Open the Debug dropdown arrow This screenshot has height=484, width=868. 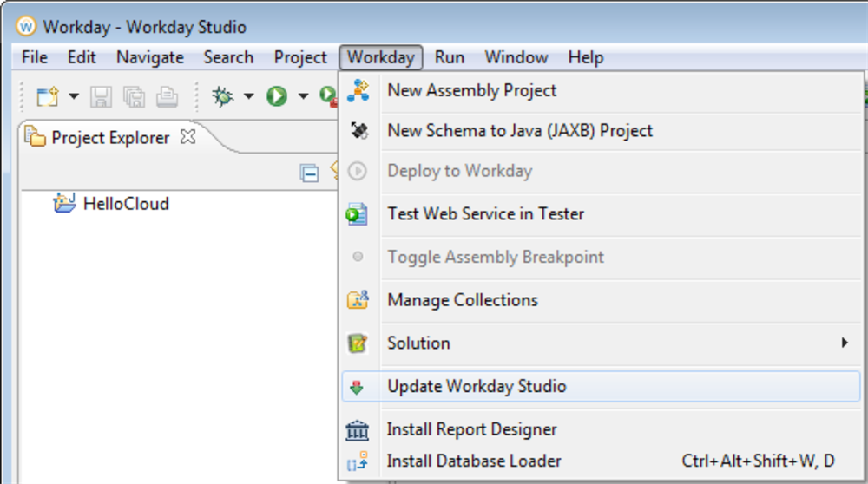click(248, 97)
